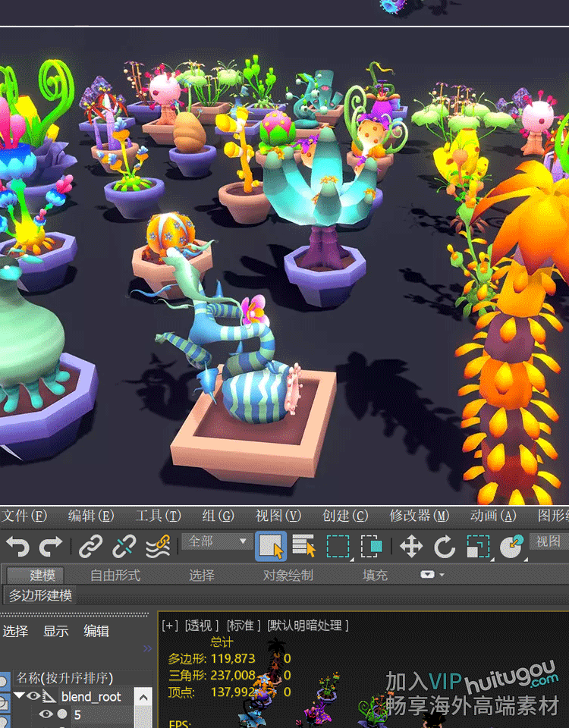The image size is (569, 728).
Task: Activate the Select Object cursor tool
Action: point(271,546)
